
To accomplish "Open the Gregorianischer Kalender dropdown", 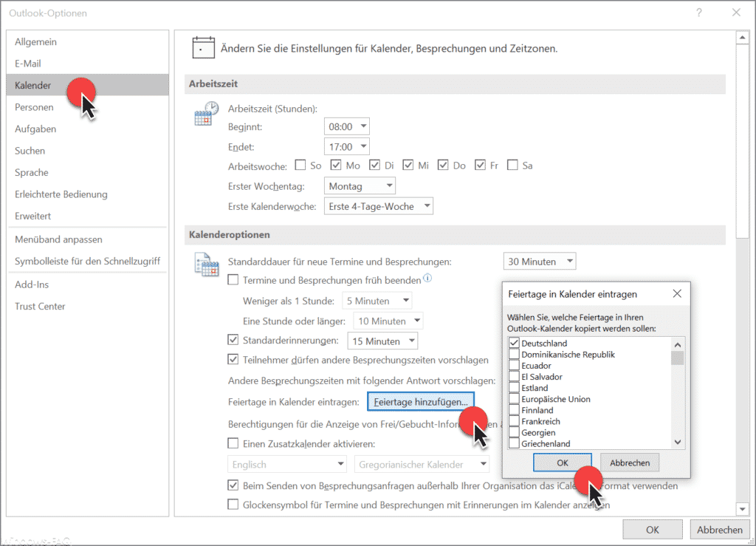I will coord(422,465).
